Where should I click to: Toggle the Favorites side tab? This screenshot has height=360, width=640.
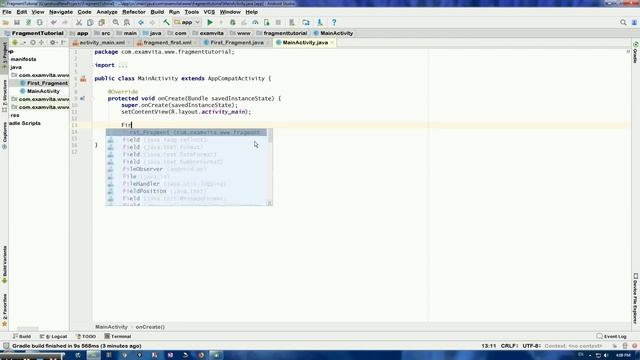coord(4,310)
